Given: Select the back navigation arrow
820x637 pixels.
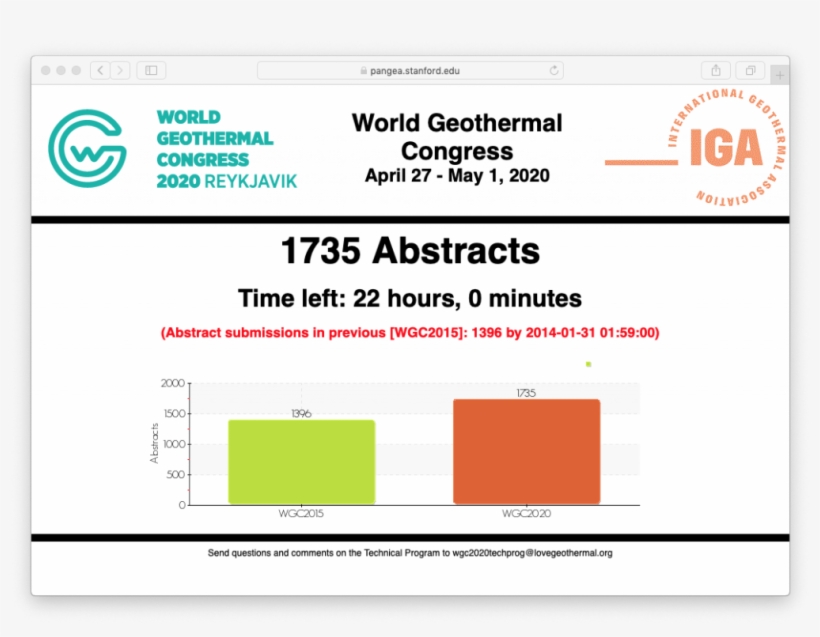Looking at the screenshot, I should tap(100, 70).
